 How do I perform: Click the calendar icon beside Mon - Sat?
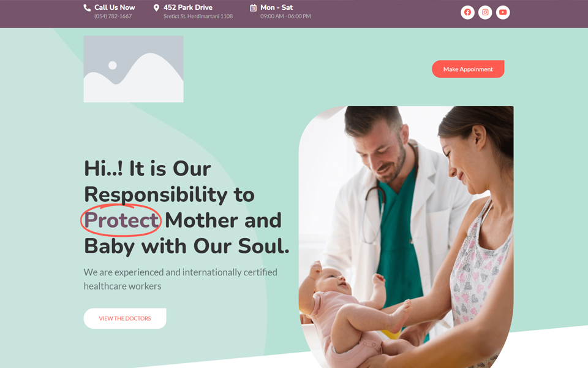[253, 8]
